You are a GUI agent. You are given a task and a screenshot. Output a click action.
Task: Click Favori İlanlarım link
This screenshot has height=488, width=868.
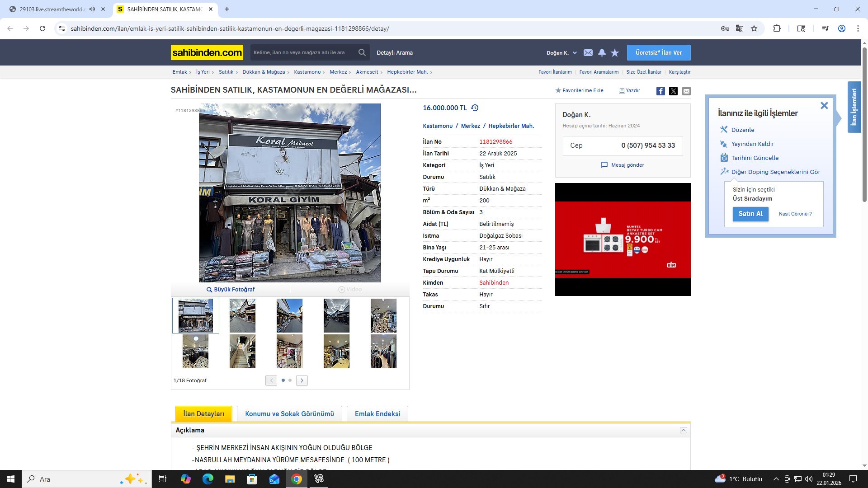point(555,72)
